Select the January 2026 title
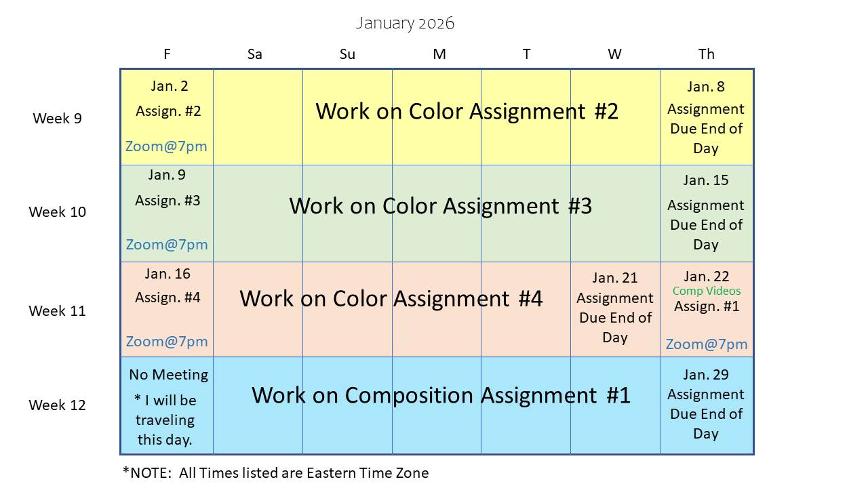Viewport: 868px width, 488px height. [x=405, y=23]
